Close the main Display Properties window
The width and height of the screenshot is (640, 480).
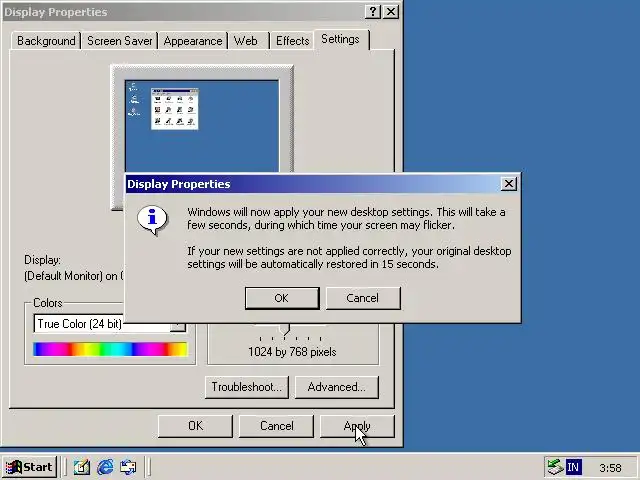point(391,11)
